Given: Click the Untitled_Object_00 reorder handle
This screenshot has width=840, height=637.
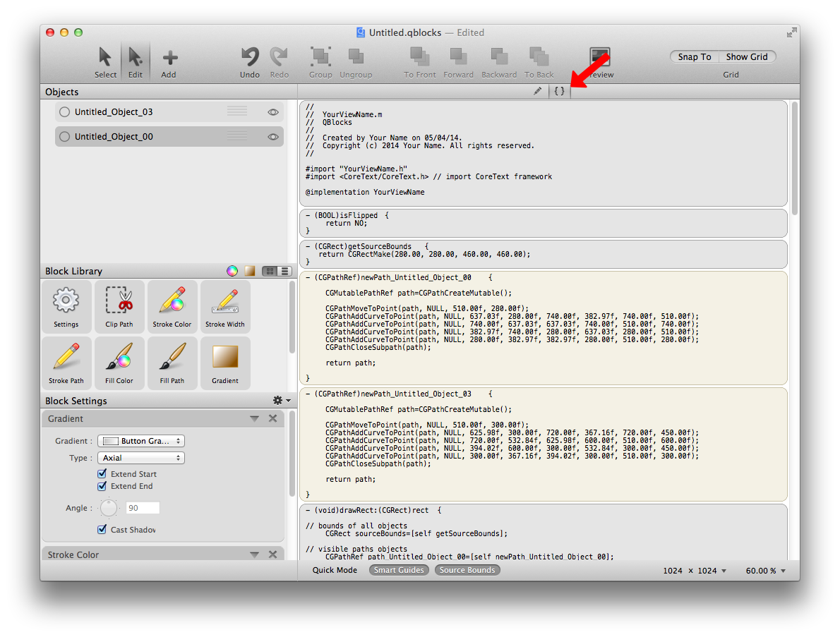Looking at the screenshot, I should (236, 136).
